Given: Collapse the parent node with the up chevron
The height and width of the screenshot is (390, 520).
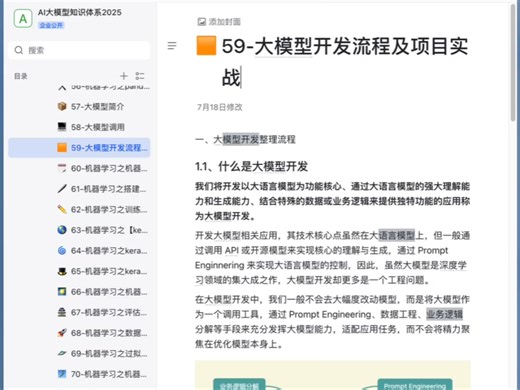Looking at the screenshot, I should 62,88.
